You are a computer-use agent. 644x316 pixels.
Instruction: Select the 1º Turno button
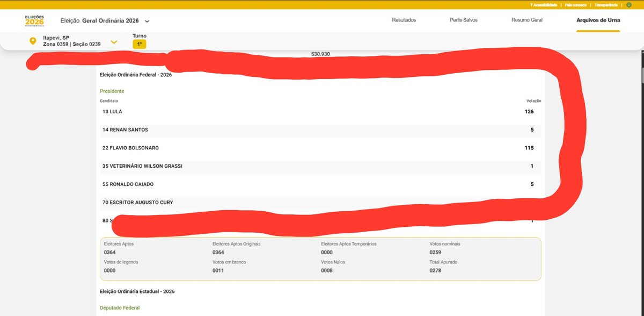[x=140, y=44]
